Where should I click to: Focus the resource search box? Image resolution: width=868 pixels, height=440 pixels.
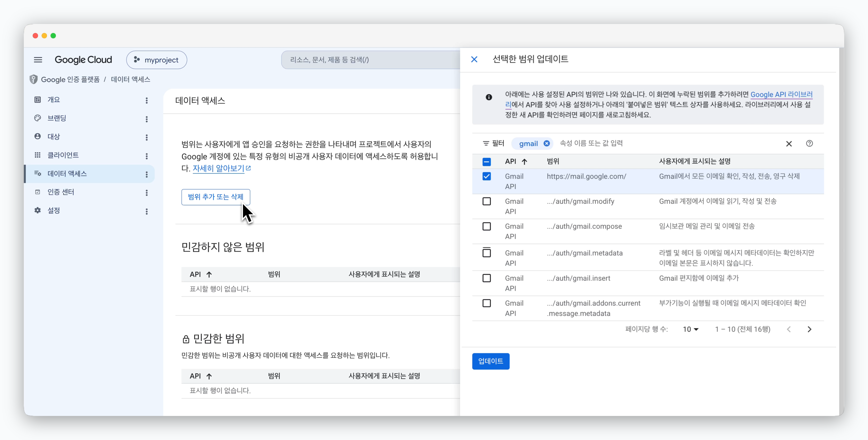coord(371,60)
